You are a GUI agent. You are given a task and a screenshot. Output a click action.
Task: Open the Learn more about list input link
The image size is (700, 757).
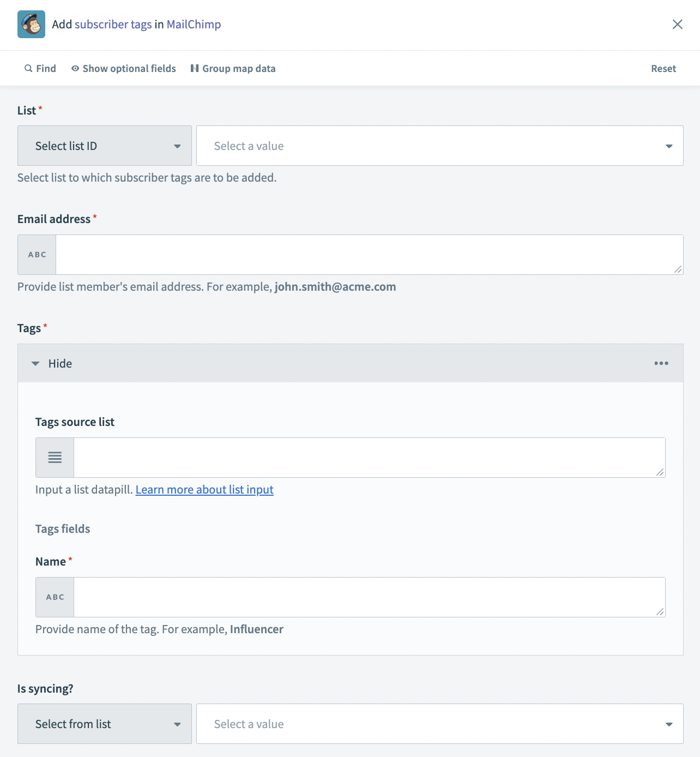(204, 490)
